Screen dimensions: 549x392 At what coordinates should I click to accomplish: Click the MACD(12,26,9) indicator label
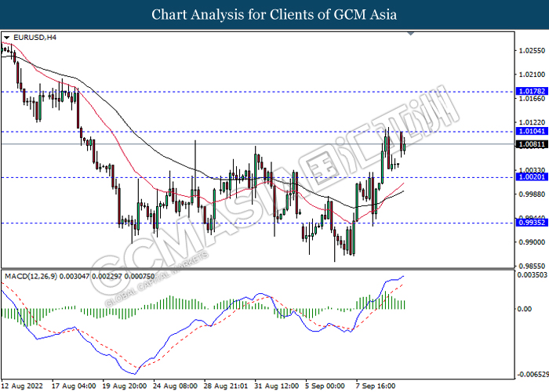point(79,277)
